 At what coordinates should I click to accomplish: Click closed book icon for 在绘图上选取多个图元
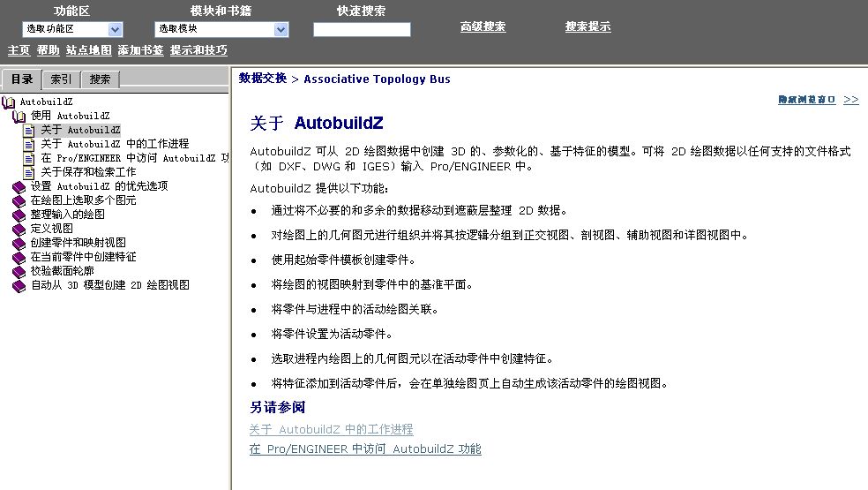coord(19,200)
